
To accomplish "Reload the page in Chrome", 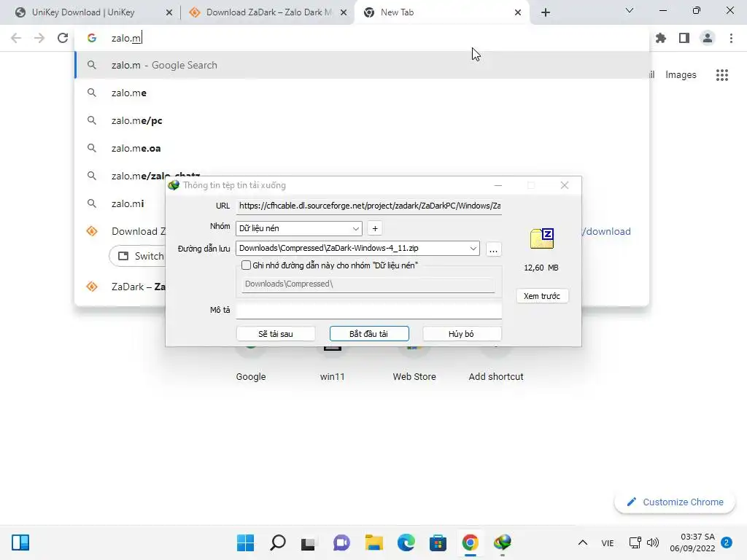I will pyautogui.click(x=63, y=38).
